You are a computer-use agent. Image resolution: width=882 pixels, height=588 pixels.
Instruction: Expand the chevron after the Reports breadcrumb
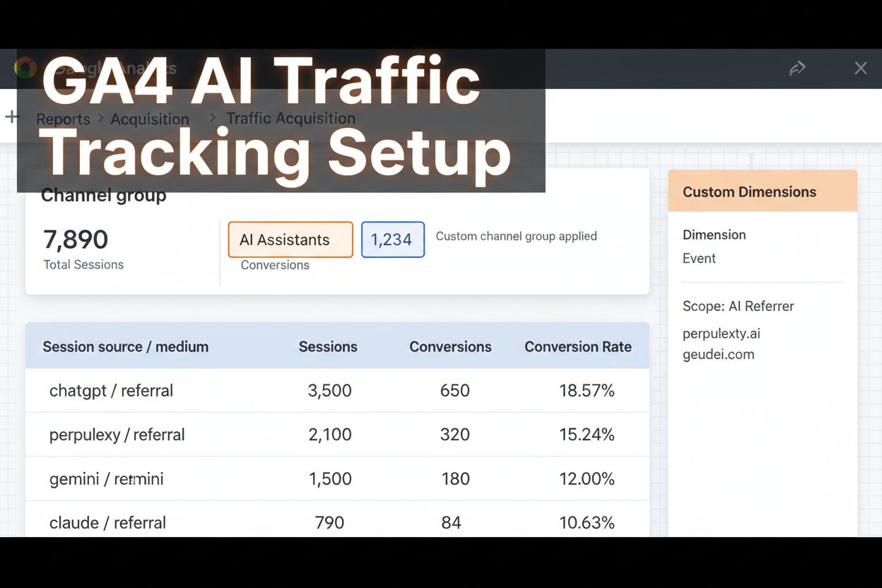100,119
